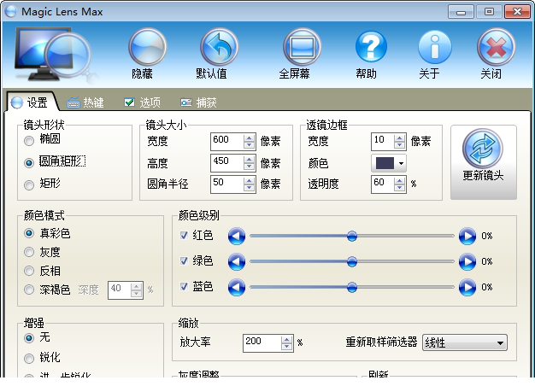The image size is (535, 392).
Task: Choose 反相 inverted color mode
Action: coord(29,271)
